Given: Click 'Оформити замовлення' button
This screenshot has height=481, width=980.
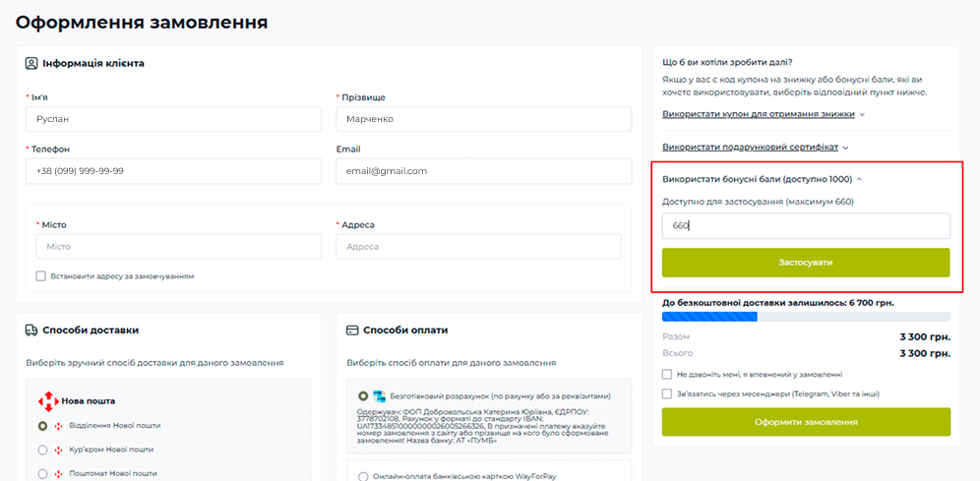Looking at the screenshot, I should (x=806, y=422).
